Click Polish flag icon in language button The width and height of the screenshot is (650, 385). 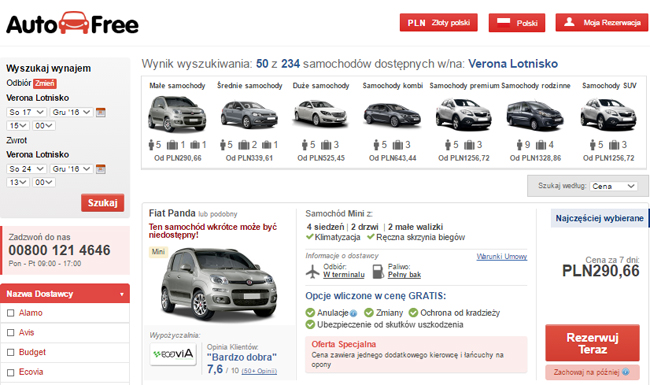pos(503,22)
